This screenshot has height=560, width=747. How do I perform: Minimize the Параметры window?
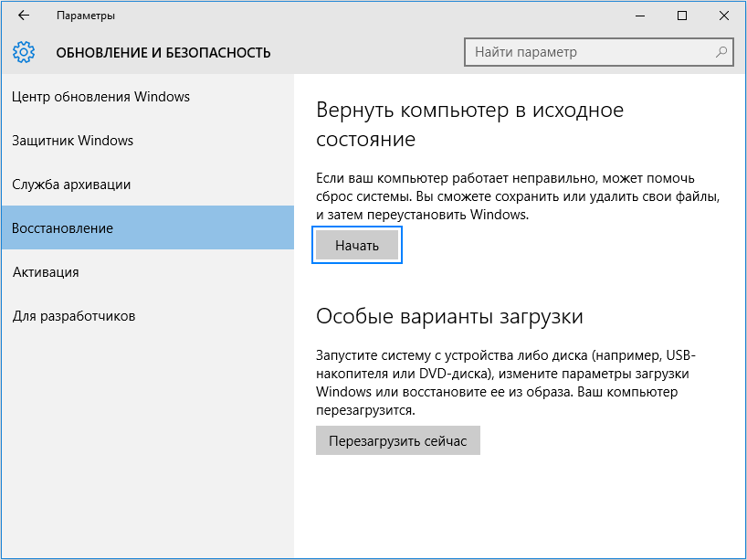[x=640, y=16]
